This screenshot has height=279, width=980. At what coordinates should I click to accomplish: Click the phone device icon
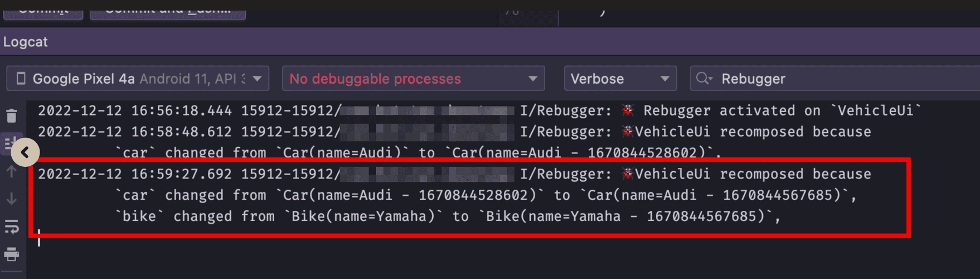21,79
